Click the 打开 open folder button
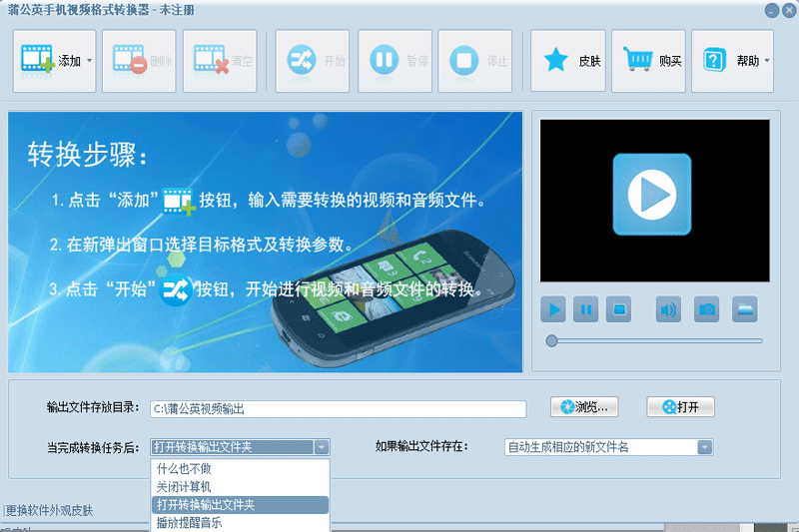Viewport: 799px width, 532px height. (x=681, y=407)
